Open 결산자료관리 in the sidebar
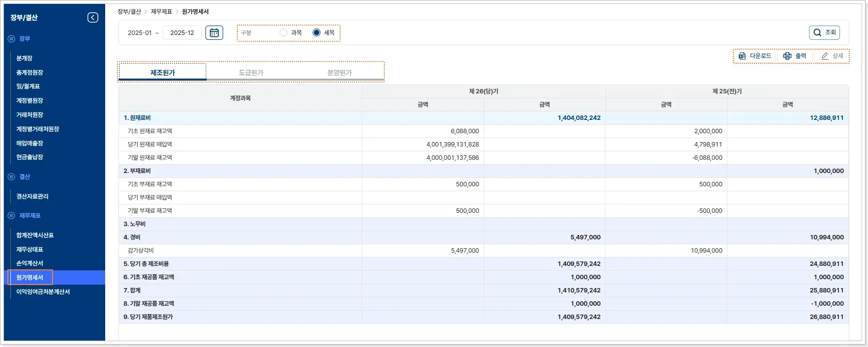Viewport: 868px width, 347px height. (32, 197)
